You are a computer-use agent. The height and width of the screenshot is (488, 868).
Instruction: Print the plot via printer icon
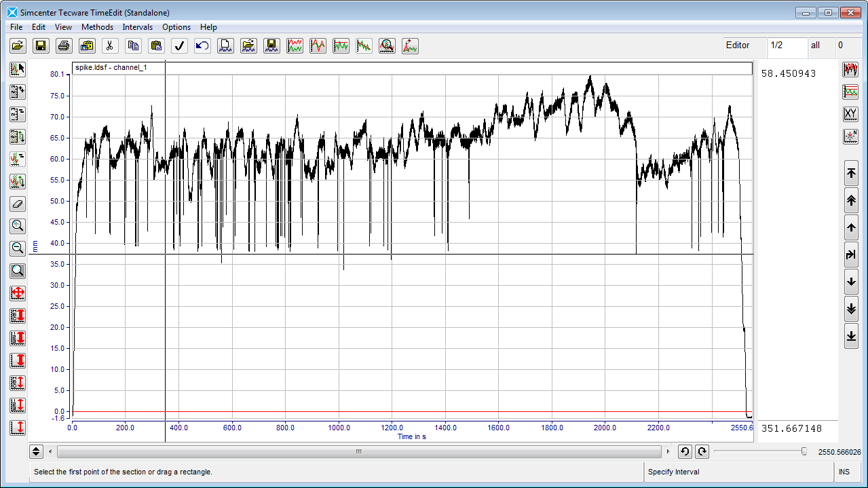point(64,45)
